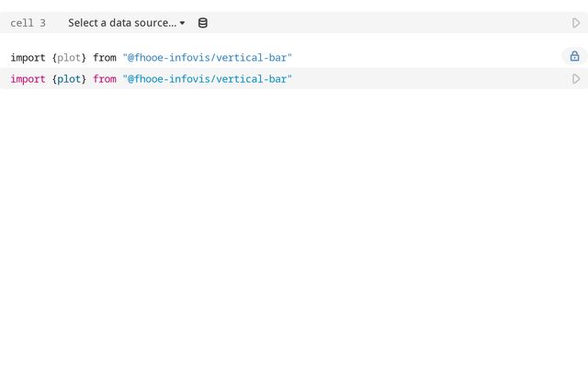The height and width of the screenshot is (368, 588).
Task: Click the black 'from' word in the rendered cell
Action: pos(105,57)
